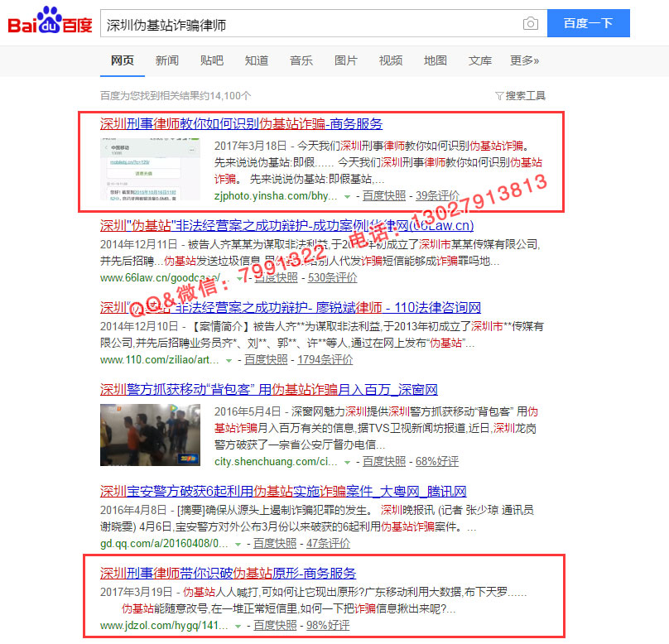Image resolution: width=669 pixels, height=644 pixels.
Task: Open result 深圳警方抓获移动"背包客" 深窗网
Action: pos(269,389)
